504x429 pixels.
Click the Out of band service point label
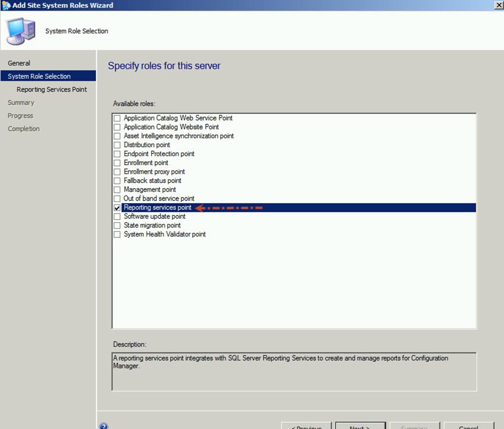pyautogui.click(x=159, y=199)
